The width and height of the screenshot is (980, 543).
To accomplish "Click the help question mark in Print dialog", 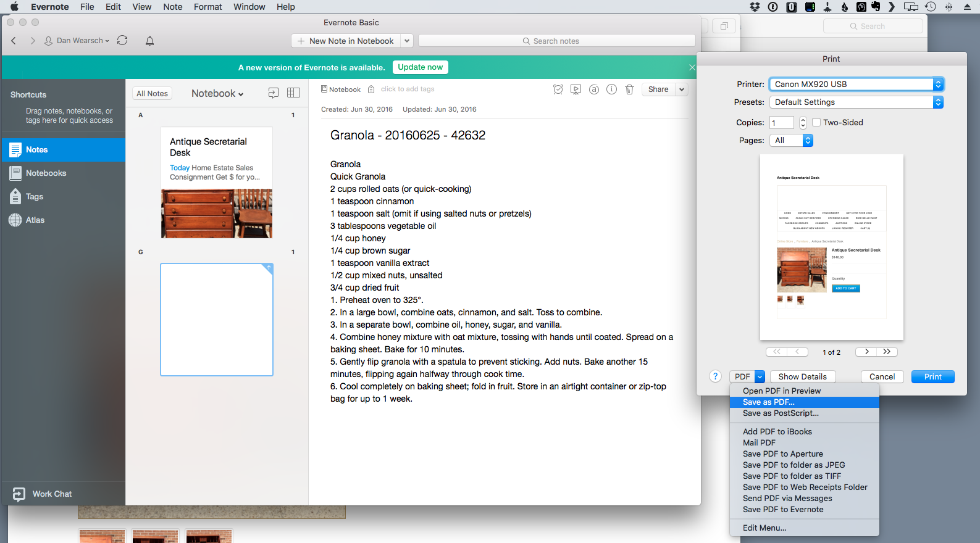I will click(x=715, y=376).
